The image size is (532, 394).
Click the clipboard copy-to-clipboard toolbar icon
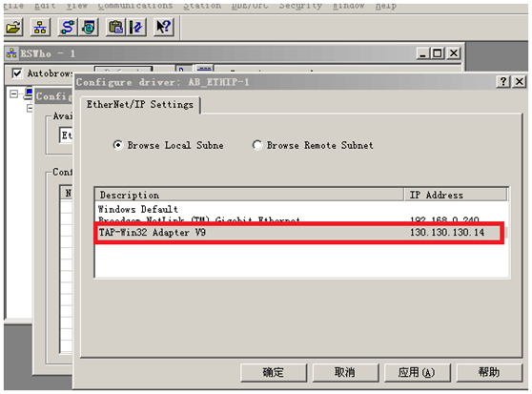click(x=115, y=27)
